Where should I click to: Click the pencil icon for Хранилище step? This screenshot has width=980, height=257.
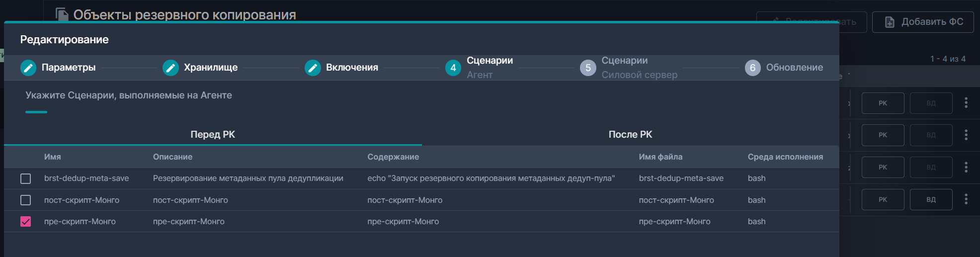[x=170, y=68]
